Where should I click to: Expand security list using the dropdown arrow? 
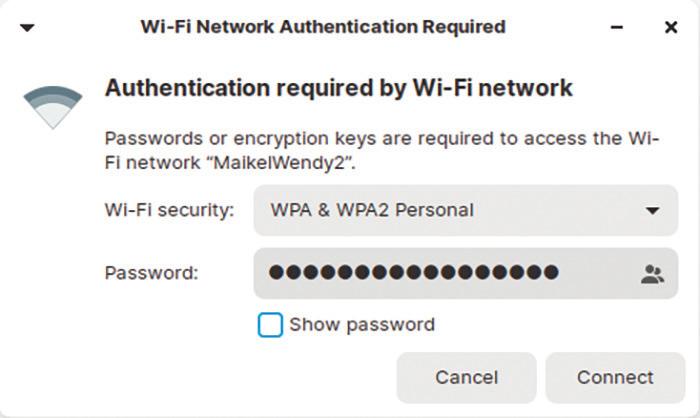click(653, 211)
